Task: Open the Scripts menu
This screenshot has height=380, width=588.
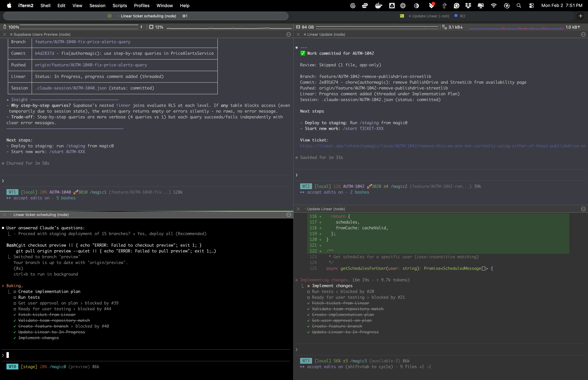Action: pyautogui.click(x=120, y=5)
